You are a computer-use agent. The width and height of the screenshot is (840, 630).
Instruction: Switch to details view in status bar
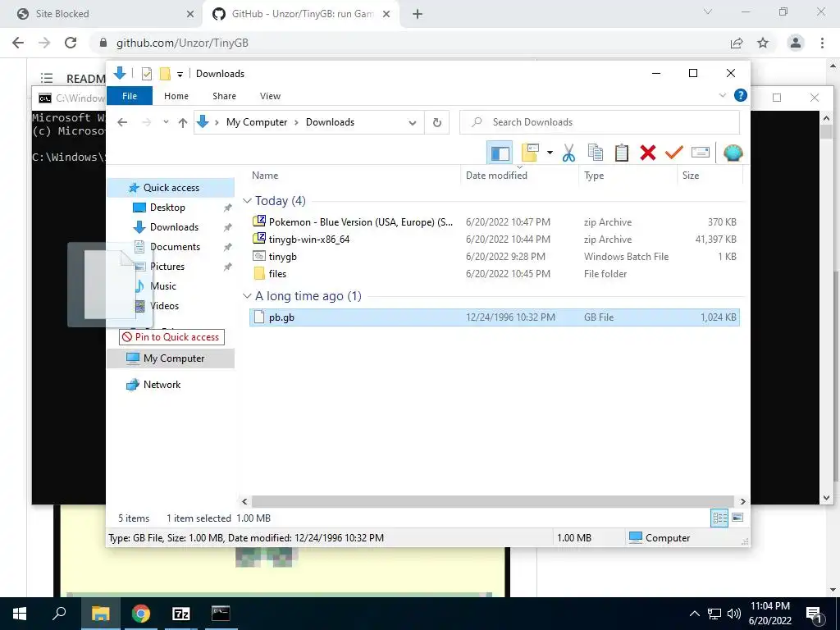[719, 518]
